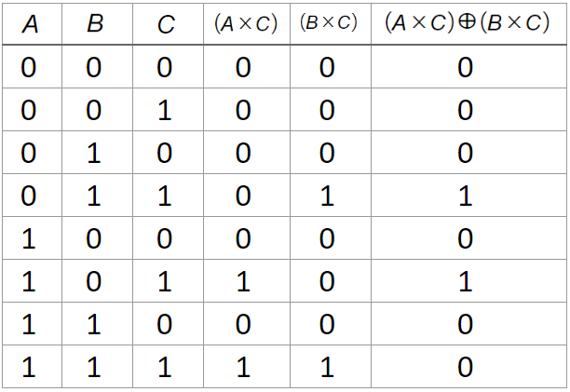Click the (A×C) value for row 1,0,1
The width and height of the screenshot is (570, 392).
241,282
